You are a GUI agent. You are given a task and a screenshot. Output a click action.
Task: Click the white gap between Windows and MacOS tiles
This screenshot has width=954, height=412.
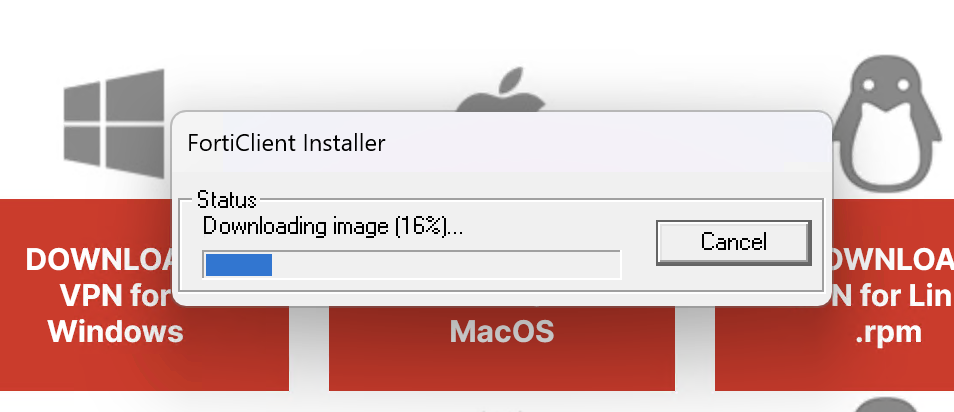coord(308,347)
